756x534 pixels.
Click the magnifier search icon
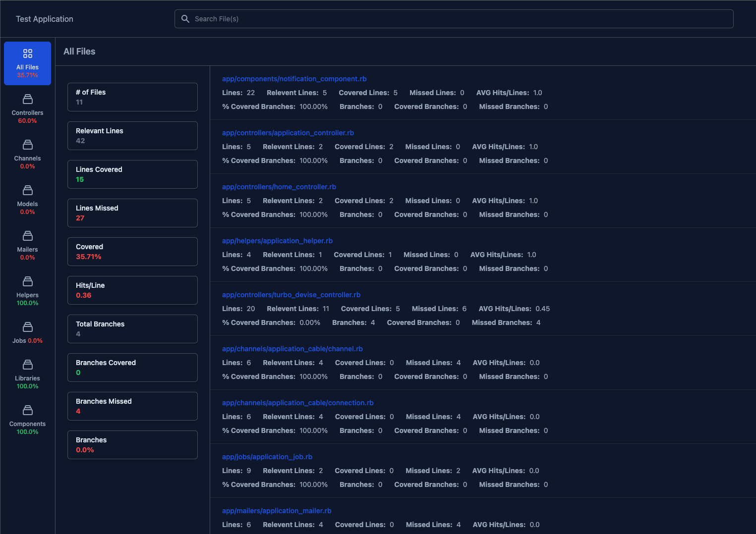tap(185, 19)
